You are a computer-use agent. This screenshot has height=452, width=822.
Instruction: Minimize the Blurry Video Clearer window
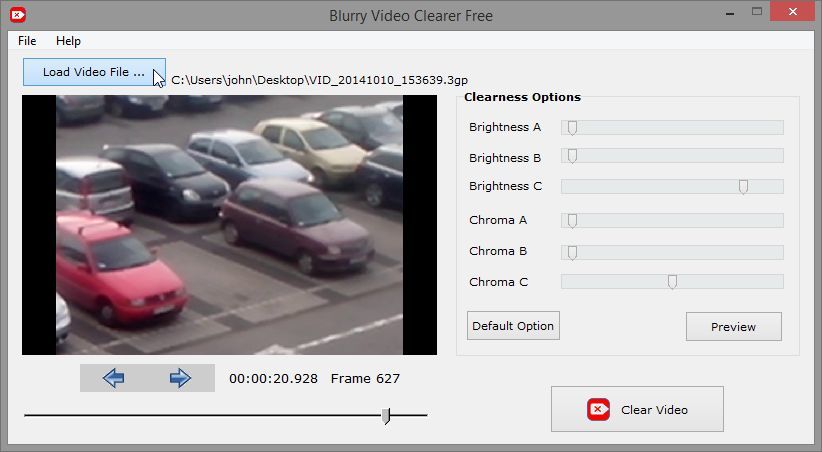pyautogui.click(x=730, y=13)
